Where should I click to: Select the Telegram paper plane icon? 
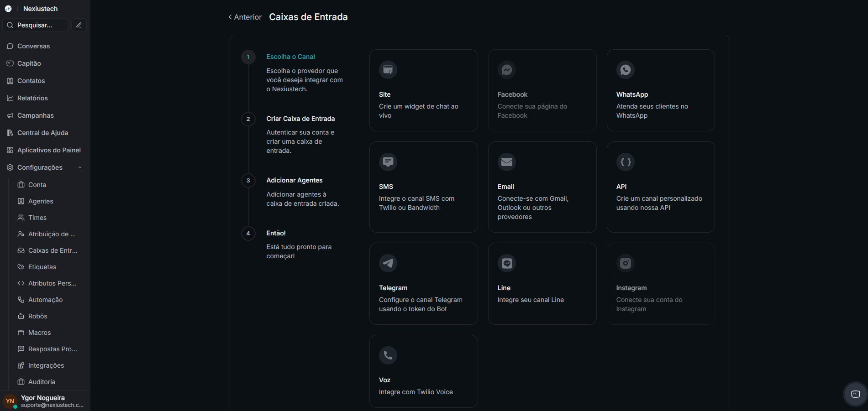point(388,263)
